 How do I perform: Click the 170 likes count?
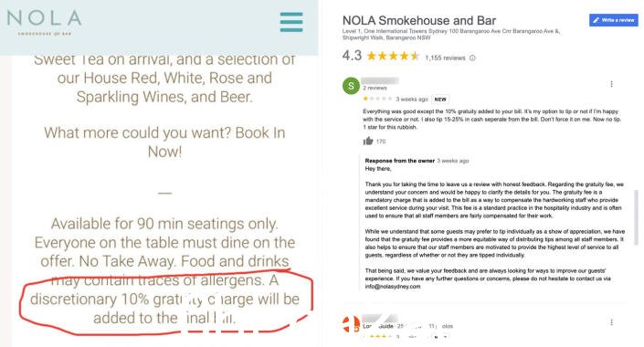[x=381, y=142]
